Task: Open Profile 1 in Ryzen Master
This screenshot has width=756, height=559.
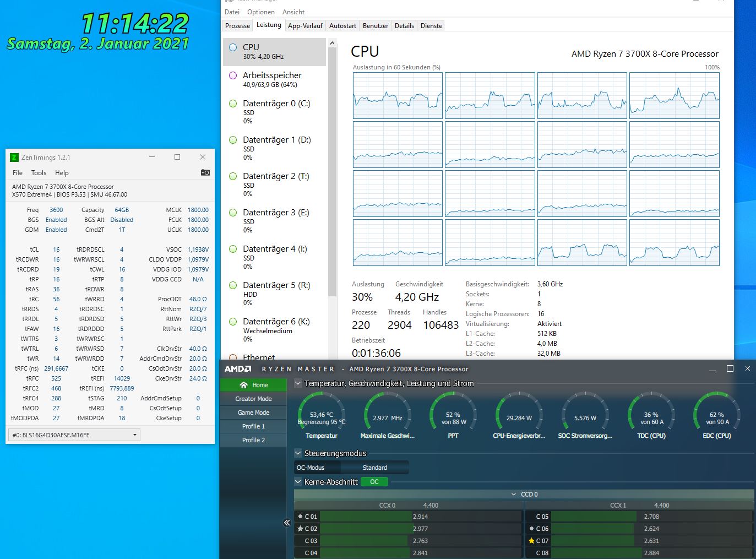Action: point(253,426)
